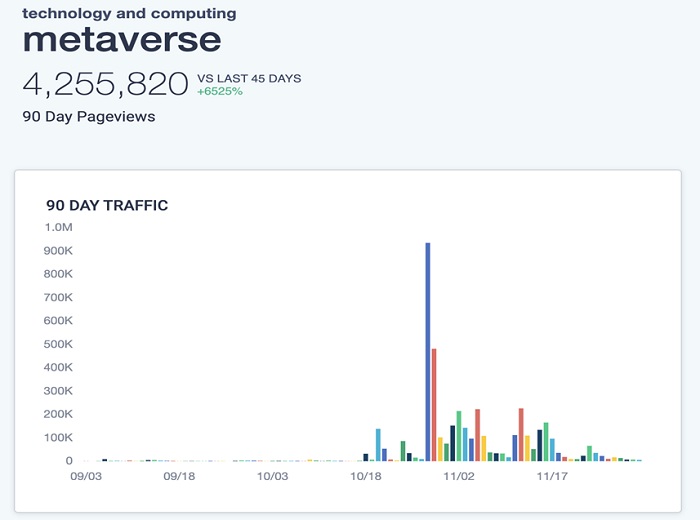Image resolution: width=700 pixels, height=520 pixels.
Task: Click the "VS LAST 45 DAYS" label
Action: [x=249, y=79]
